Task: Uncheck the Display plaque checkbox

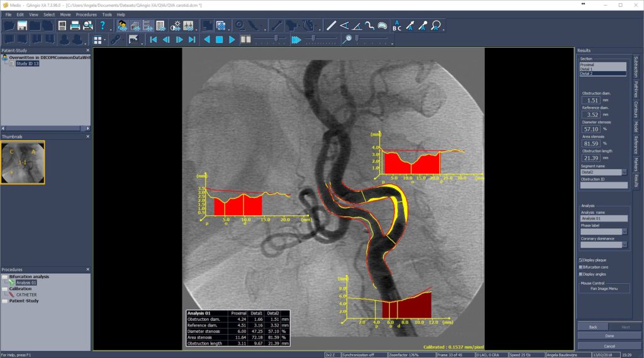Action: [580, 260]
